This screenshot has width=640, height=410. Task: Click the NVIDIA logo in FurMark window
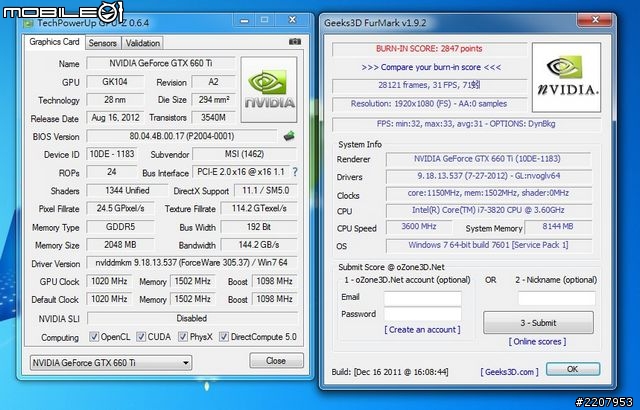tap(567, 78)
